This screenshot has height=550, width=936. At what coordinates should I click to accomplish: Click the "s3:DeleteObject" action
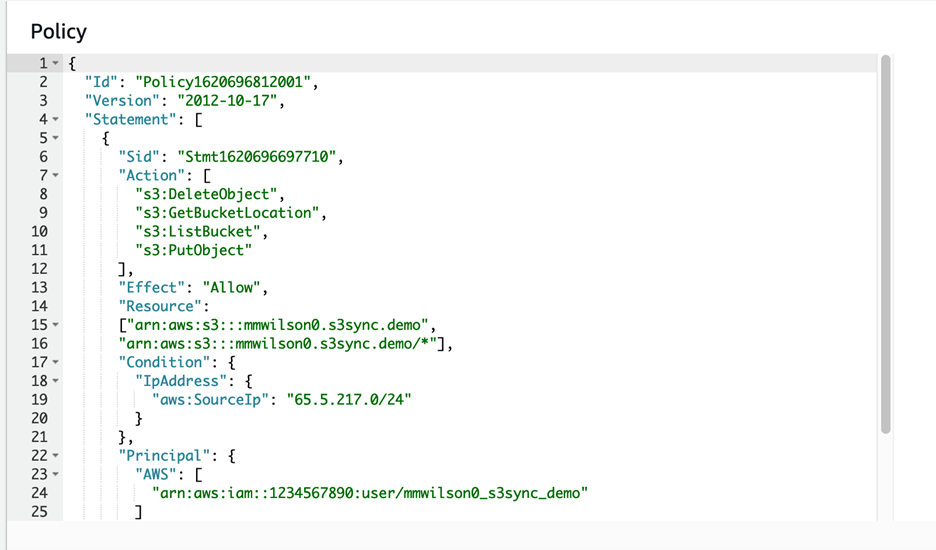(x=206, y=194)
